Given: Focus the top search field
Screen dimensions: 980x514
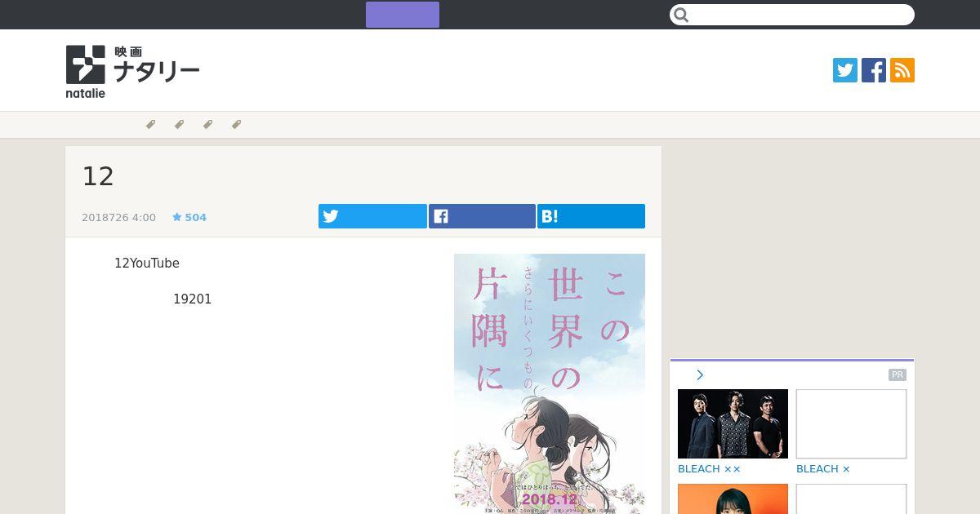Looking at the screenshot, I should [x=792, y=15].
